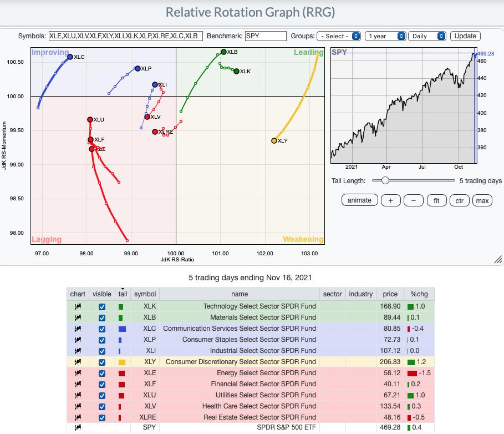The height and width of the screenshot is (434, 504).
Task: Click the XLB green tail swatch
Action: (120, 318)
